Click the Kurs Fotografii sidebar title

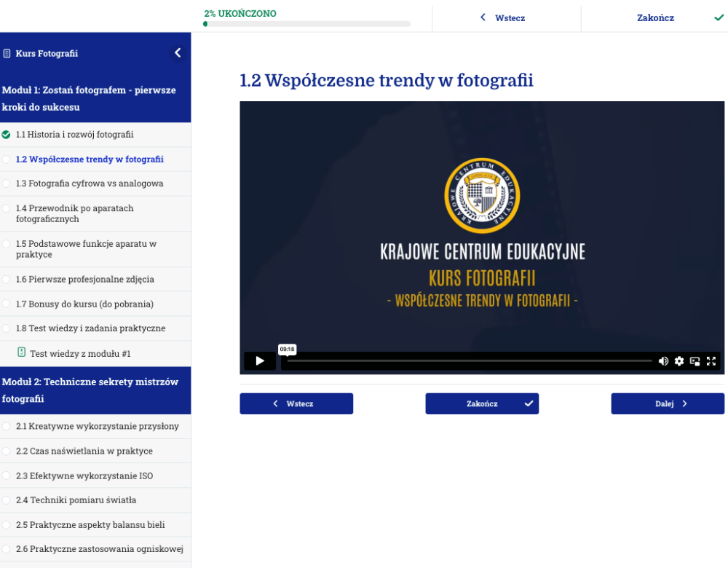[47, 53]
